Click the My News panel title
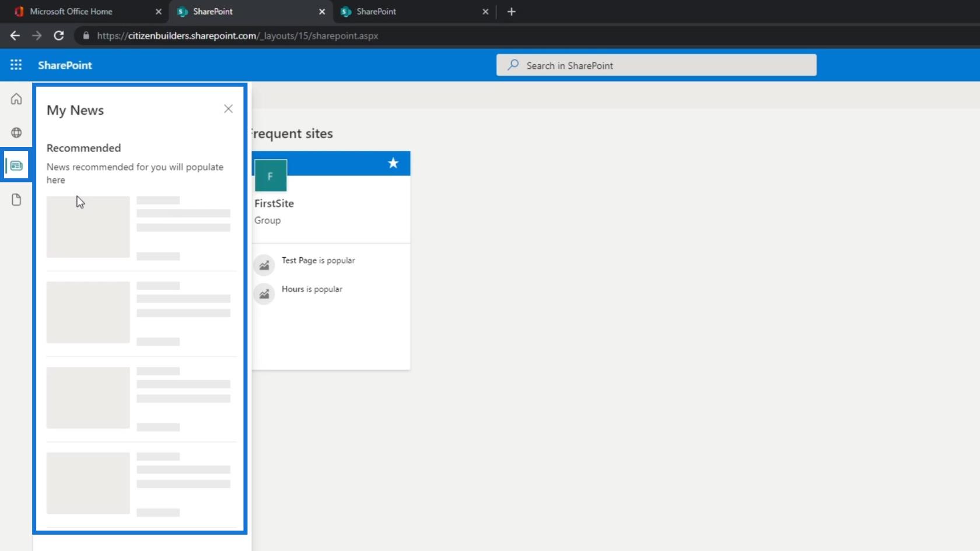Viewport: 980px width, 551px height. (x=75, y=110)
